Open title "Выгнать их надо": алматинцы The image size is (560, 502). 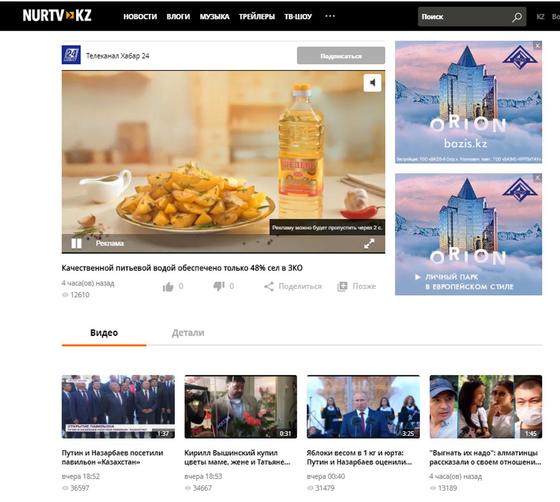click(485, 457)
